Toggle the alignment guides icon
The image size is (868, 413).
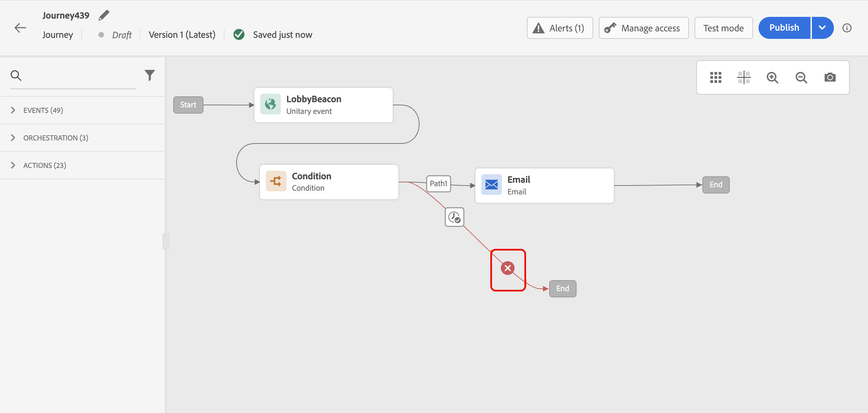[744, 77]
